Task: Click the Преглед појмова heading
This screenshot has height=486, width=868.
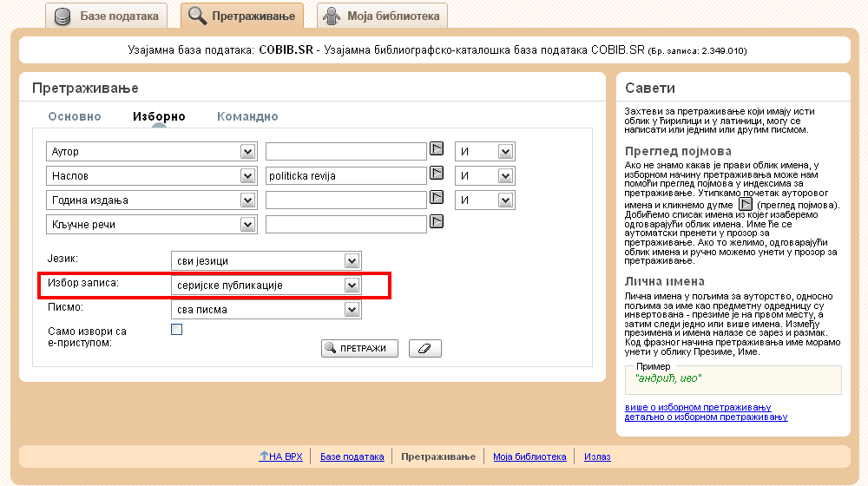Action: 678,151
